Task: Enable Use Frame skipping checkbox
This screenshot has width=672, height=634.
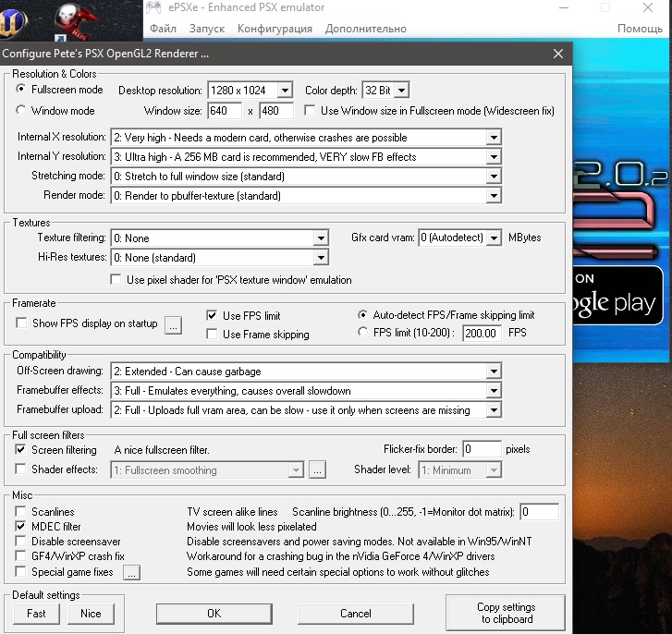Action: click(212, 334)
